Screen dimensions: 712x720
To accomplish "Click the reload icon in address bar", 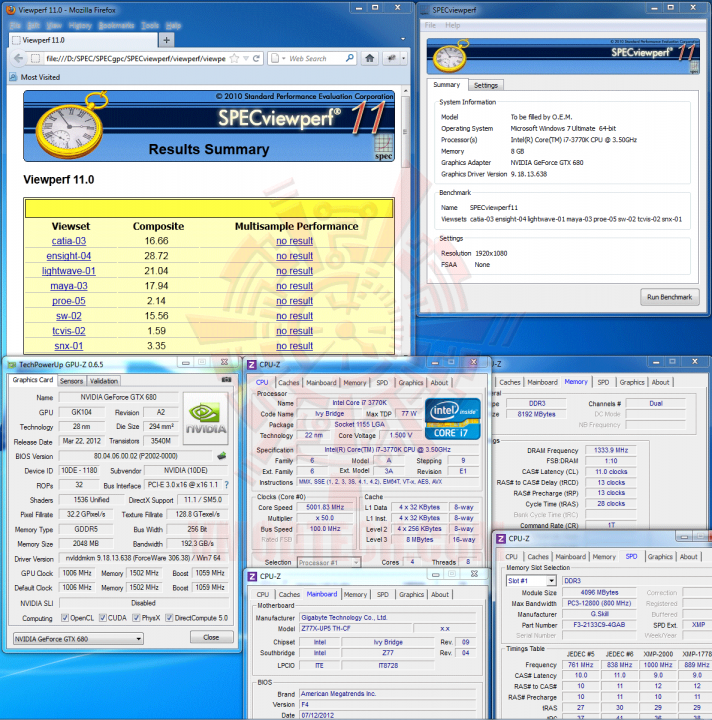I will pyautogui.click(x=256, y=58).
